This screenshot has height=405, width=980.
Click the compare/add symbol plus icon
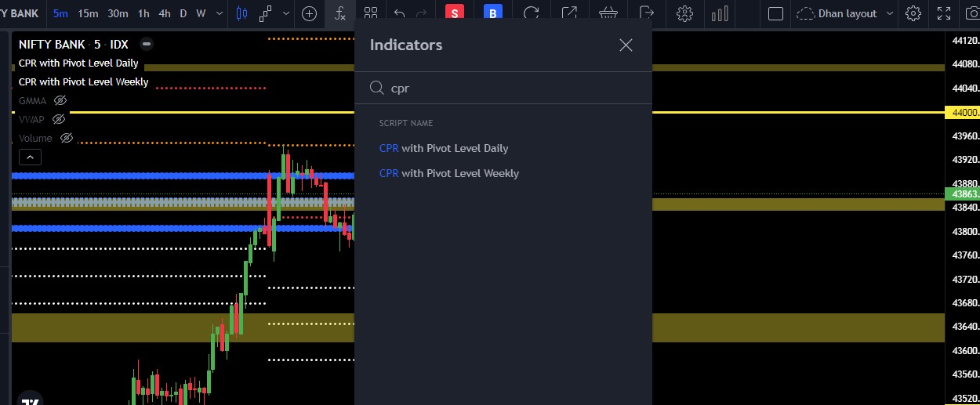(x=309, y=13)
